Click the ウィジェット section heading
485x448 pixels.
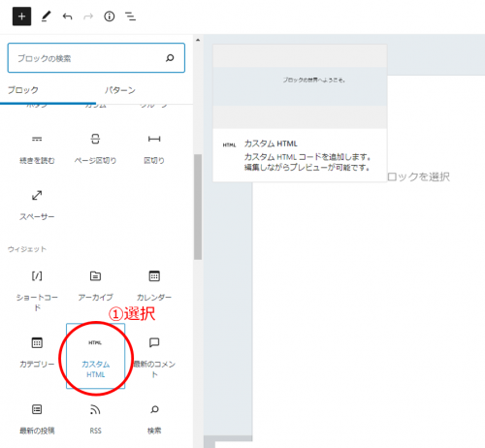(27, 249)
